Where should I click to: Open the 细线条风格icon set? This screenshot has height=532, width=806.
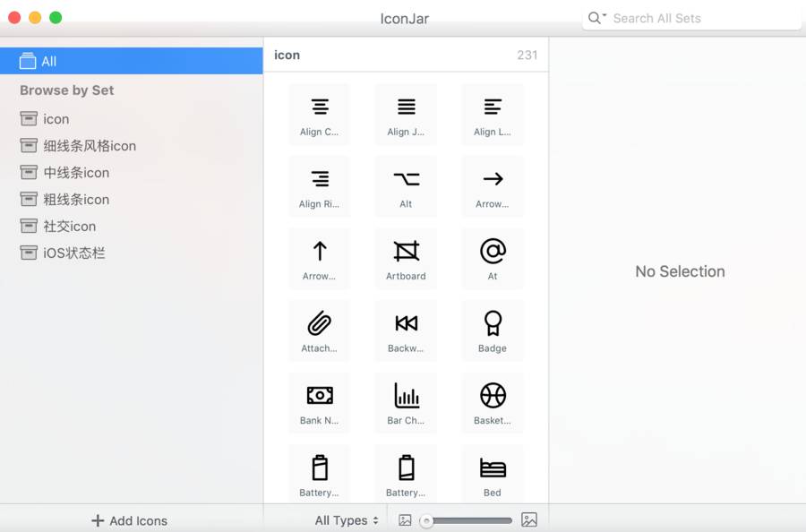(131, 146)
